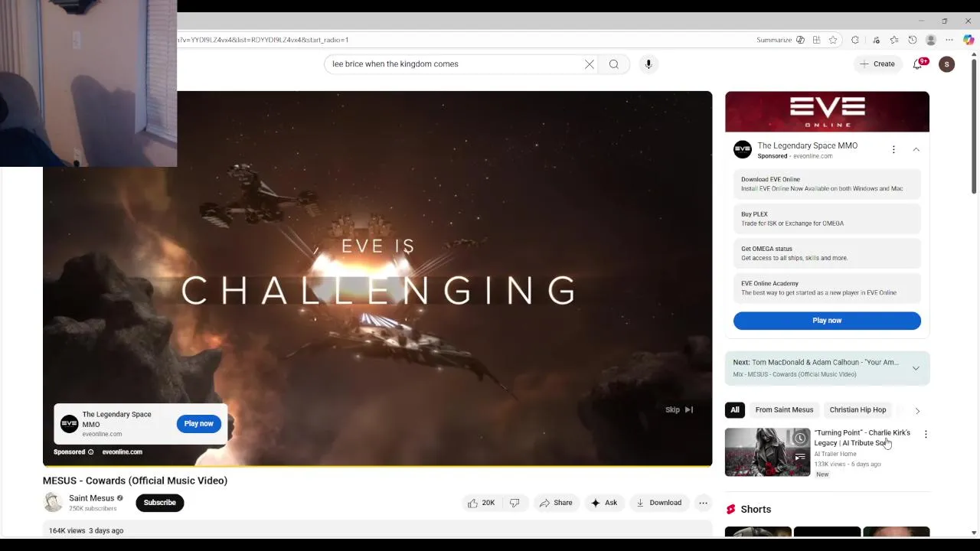Open "Turning Point" Charlie Kirk's Legacy title
This screenshot has width=980, height=551.
click(x=862, y=438)
